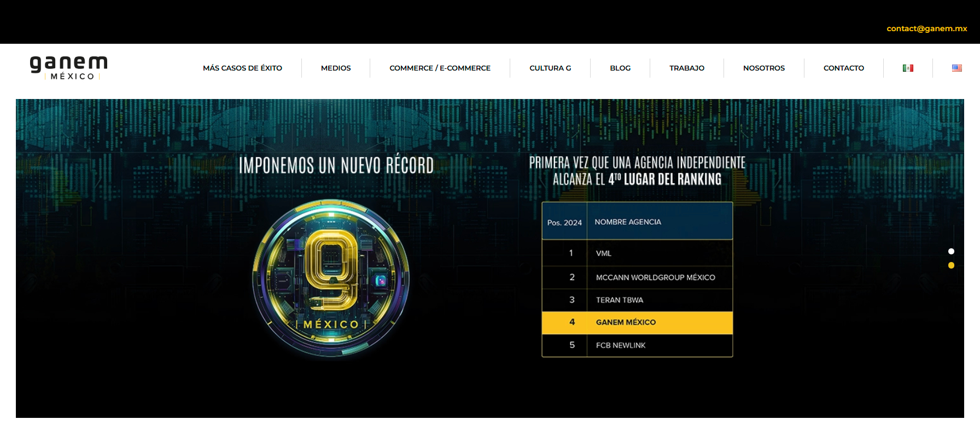The image size is (980, 425).
Task: Switch language with the Mexican flag icon
Action: pos(908,68)
